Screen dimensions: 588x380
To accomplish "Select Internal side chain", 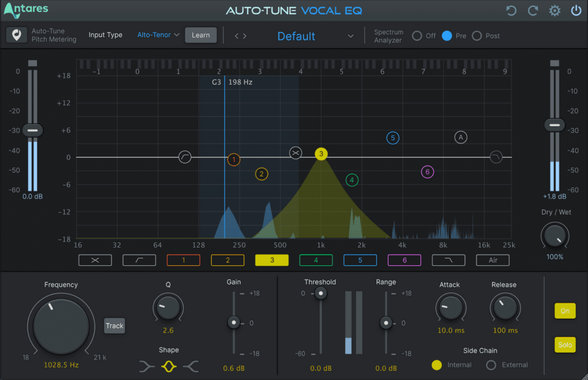I will [436, 365].
